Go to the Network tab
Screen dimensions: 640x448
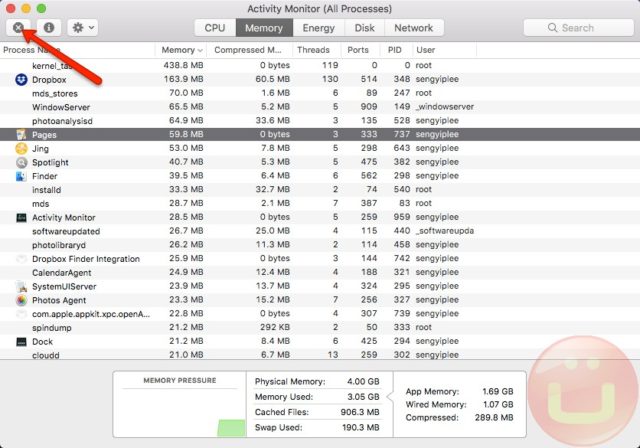pos(414,28)
